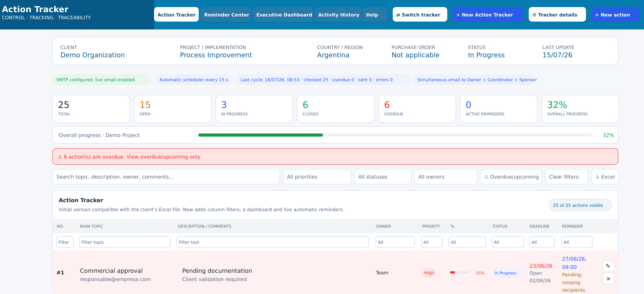644x294 pixels.
Task: Focus the search topic, description, owner field
Action: tap(166, 177)
